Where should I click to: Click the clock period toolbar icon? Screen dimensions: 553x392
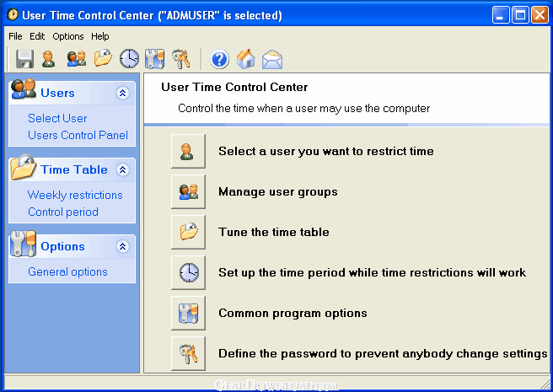[x=129, y=58]
